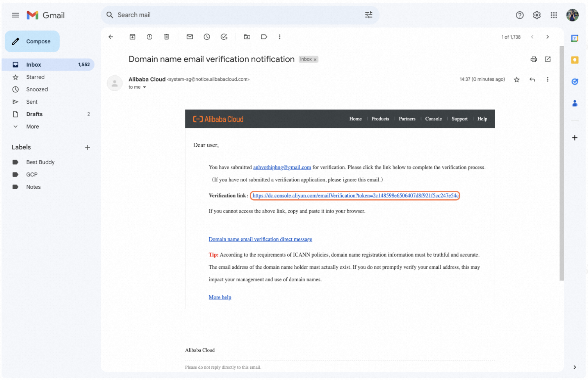The image size is (588, 380).
Task: Open Domain name email verification direct message
Action: [x=260, y=240]
